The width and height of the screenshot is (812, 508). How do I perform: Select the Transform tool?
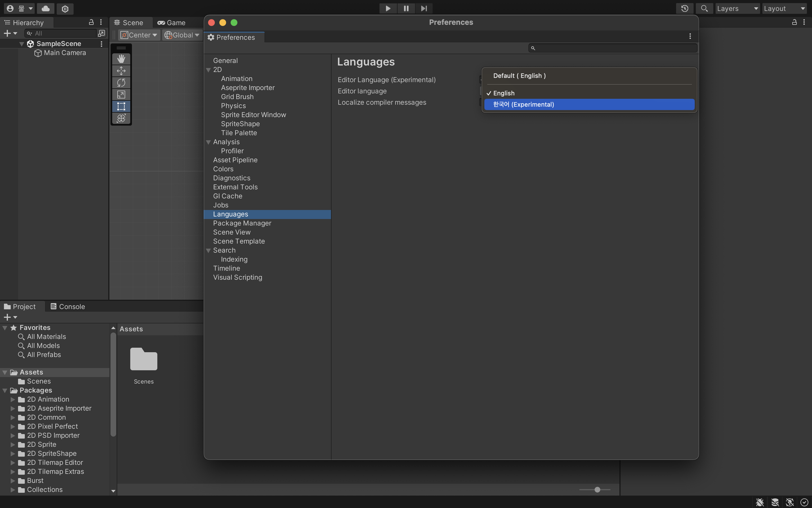point(121,118)
